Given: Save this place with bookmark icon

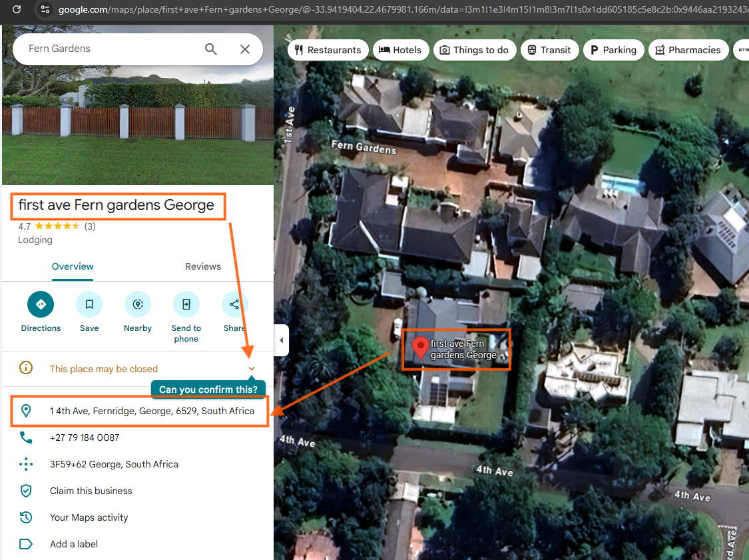Looking at the screenshot, I should pyautogui.click(x=89, y=304).
